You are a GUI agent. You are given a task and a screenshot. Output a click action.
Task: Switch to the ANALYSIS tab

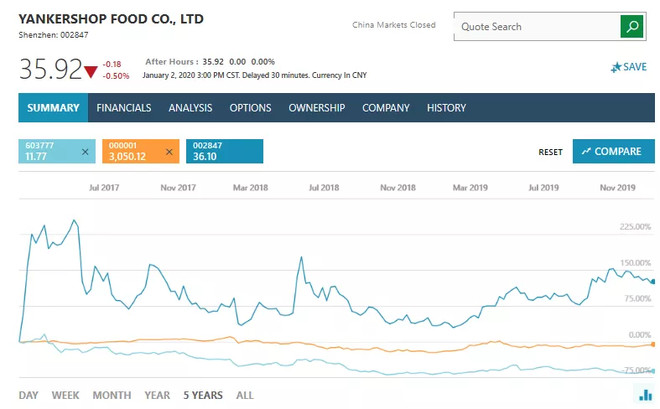click(190, 108)
